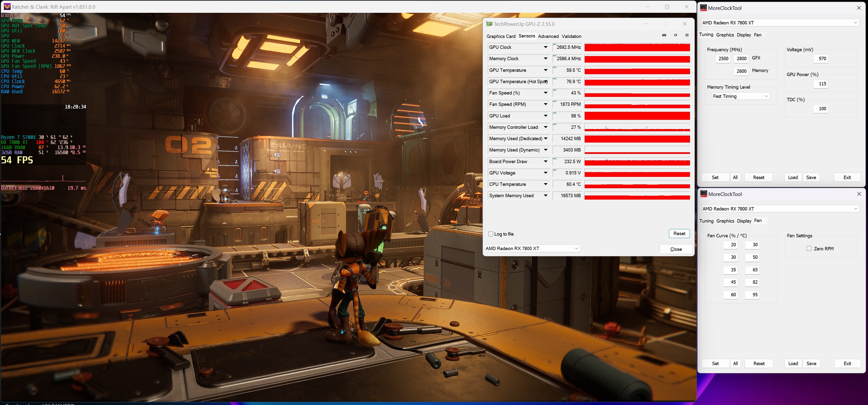Click the fan curve field showing 95

752,295
